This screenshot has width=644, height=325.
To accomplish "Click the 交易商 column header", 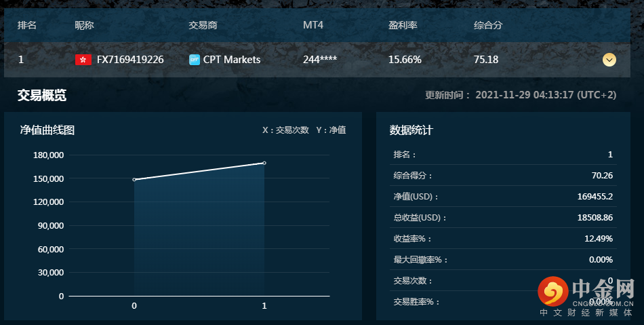I will tap(203, 25).
